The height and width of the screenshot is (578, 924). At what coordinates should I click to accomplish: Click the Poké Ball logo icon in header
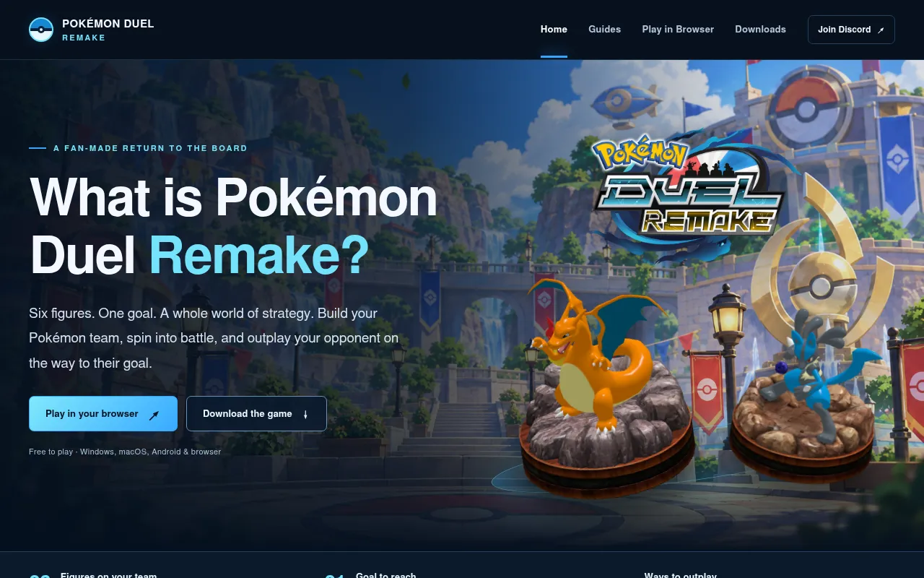tap(41, 30)
